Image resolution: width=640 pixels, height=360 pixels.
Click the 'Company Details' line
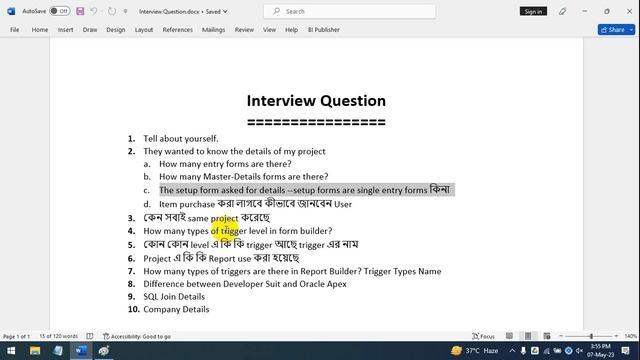pyautogui.click(x=176, y=309)
